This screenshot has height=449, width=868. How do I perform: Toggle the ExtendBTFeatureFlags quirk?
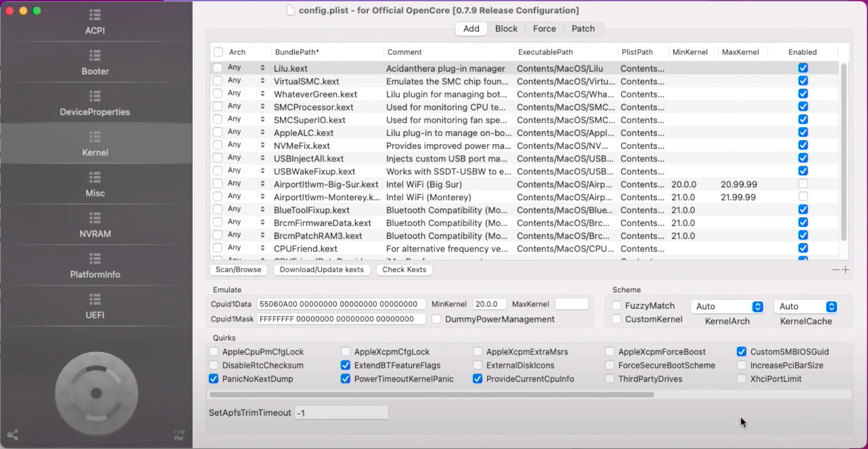[x=346, y=365]
